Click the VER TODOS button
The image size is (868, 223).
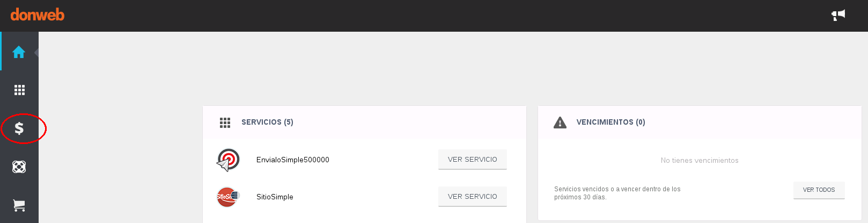(x=819, y=190)
